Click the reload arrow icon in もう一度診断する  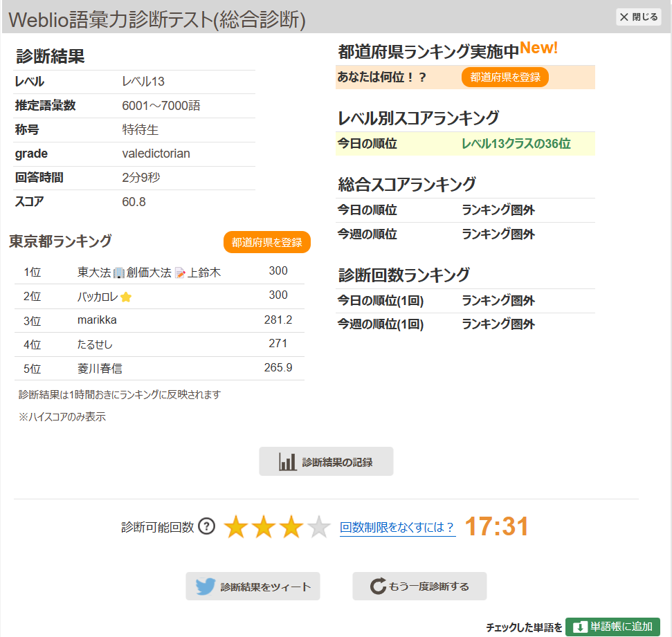tap(378, 586)
